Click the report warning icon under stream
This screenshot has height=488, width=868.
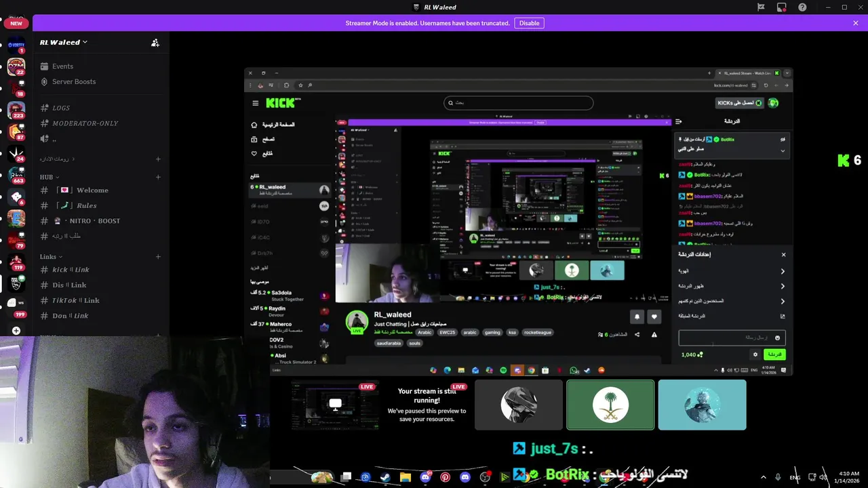click(x=654, y=335)
